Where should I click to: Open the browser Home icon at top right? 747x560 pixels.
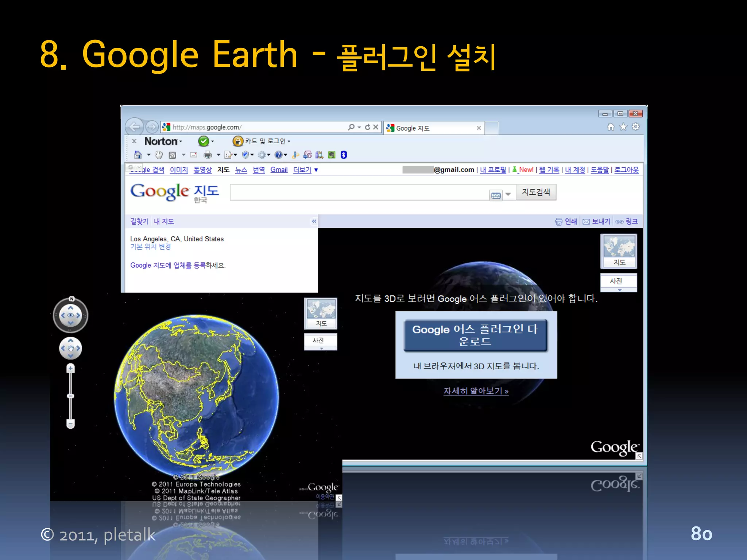click(x=611, y=127)
